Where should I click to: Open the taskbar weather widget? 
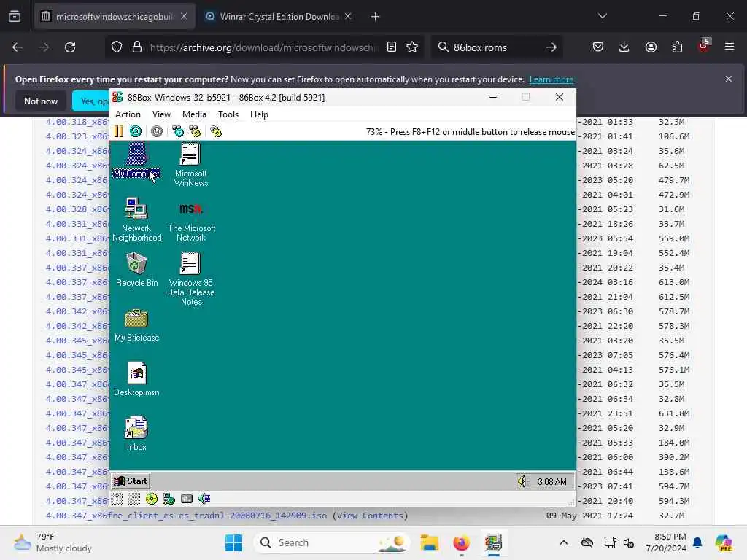click(53, 542)
